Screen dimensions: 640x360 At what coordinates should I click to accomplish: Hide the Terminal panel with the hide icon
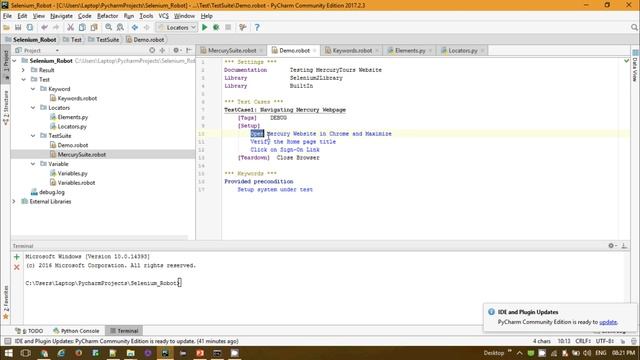pos(624,246)
